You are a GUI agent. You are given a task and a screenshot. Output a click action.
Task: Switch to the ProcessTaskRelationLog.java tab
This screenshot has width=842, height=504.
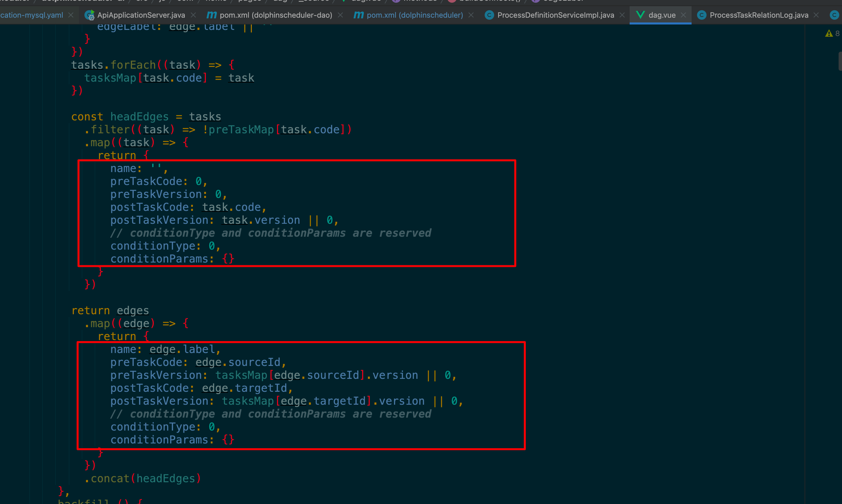[759, 15]
